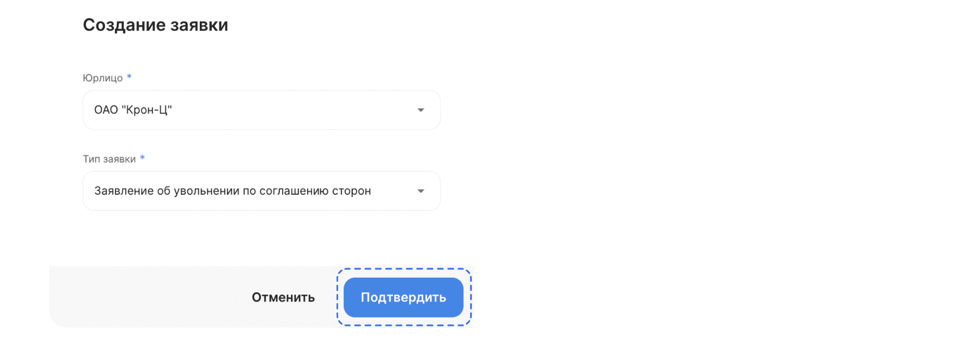The width and height of the screenshot is (980, 349).
Task: Click the Заявление об увольнении selected text
Action: point(232,191)
